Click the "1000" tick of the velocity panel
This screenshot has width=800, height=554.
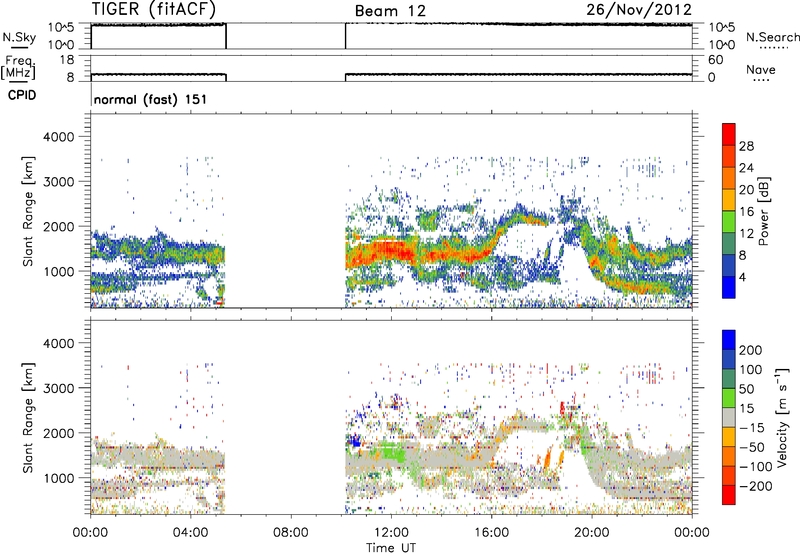click(58, 478)
